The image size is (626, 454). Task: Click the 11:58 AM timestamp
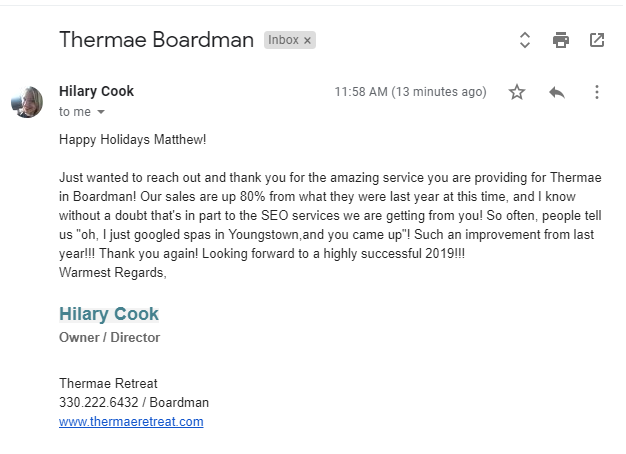pos(410,92)
